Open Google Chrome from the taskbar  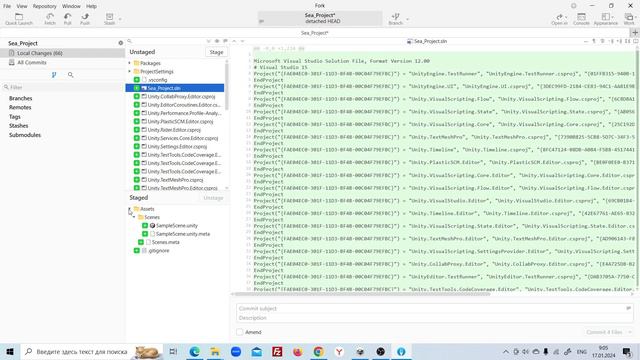coord(318,351)
